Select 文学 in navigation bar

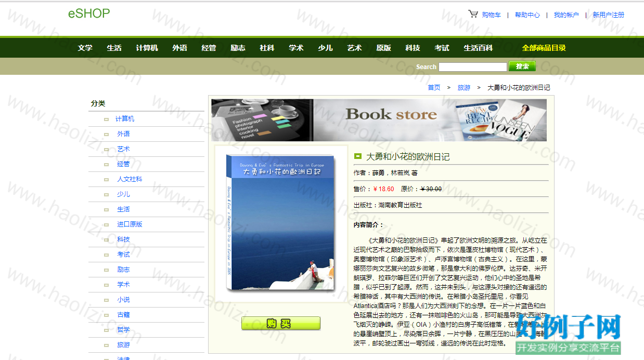click(x=85, y=48)
